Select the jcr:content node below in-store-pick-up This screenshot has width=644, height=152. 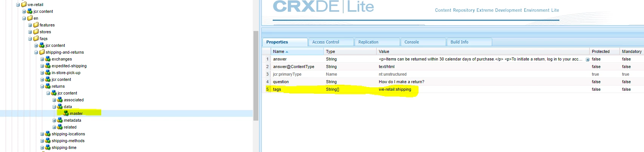point(61,80)
